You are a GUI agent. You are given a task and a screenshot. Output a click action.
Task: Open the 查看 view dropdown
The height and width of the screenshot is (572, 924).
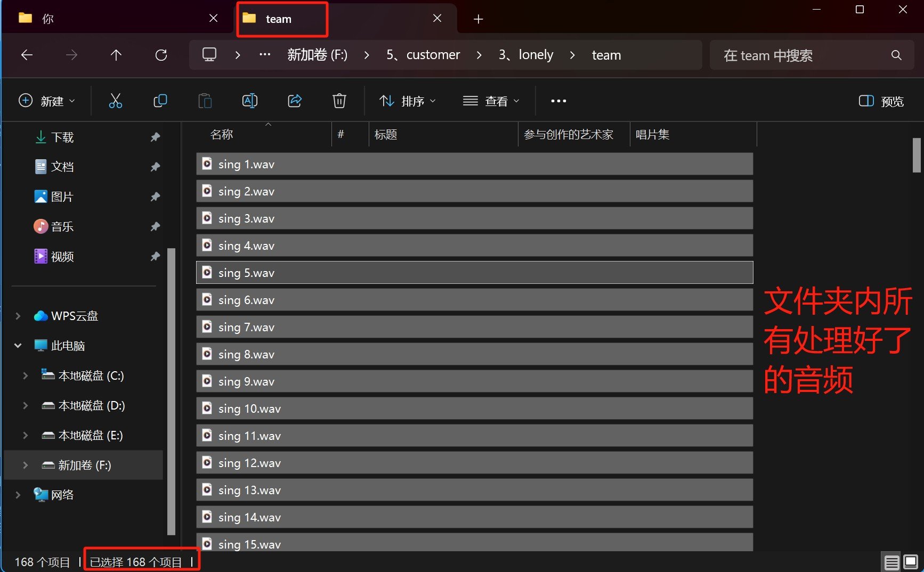(491, 101)
